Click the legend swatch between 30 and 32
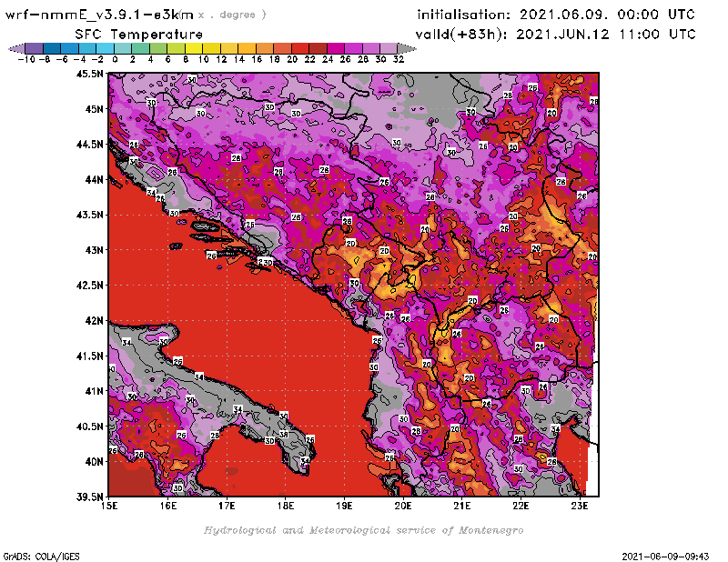Viewport: 728px width, 562px height. tap(389, 48)
